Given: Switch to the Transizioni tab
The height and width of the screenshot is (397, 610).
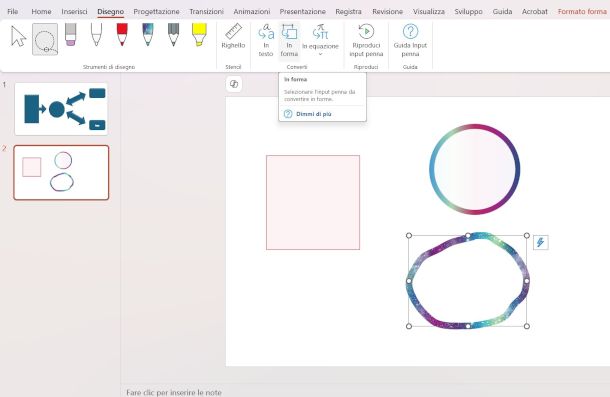Looking at the screenshot, I should (207, 12).
